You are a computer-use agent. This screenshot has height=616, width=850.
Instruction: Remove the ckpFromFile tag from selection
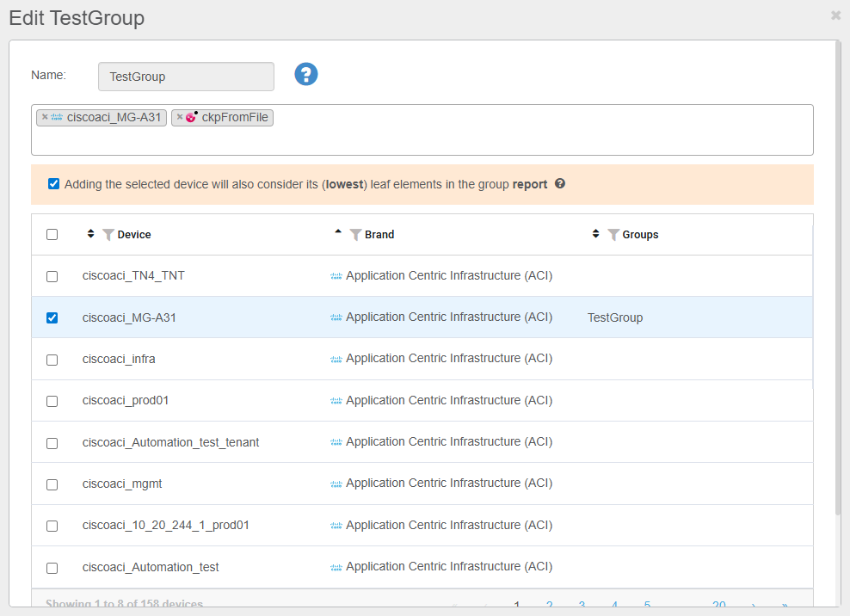pos(180,118)
